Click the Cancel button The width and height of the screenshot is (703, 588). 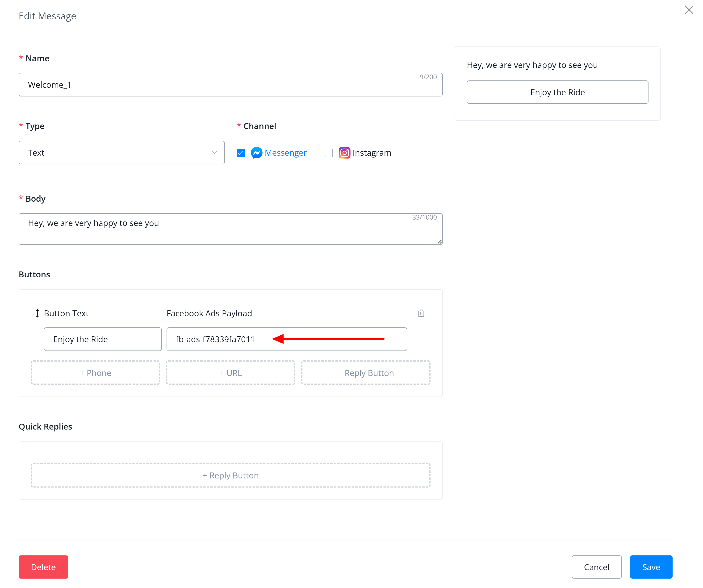(597, 567)
